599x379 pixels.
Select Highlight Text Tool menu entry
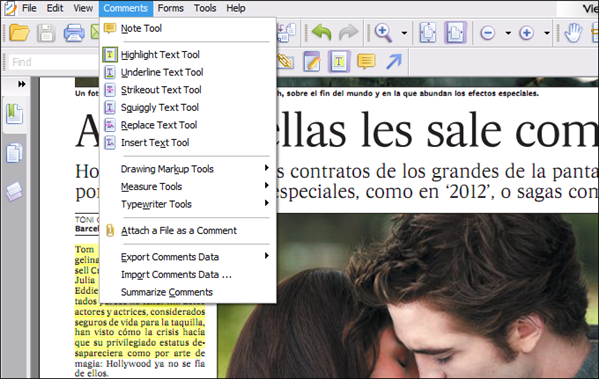pyautogui.click(x=187, y=55)
